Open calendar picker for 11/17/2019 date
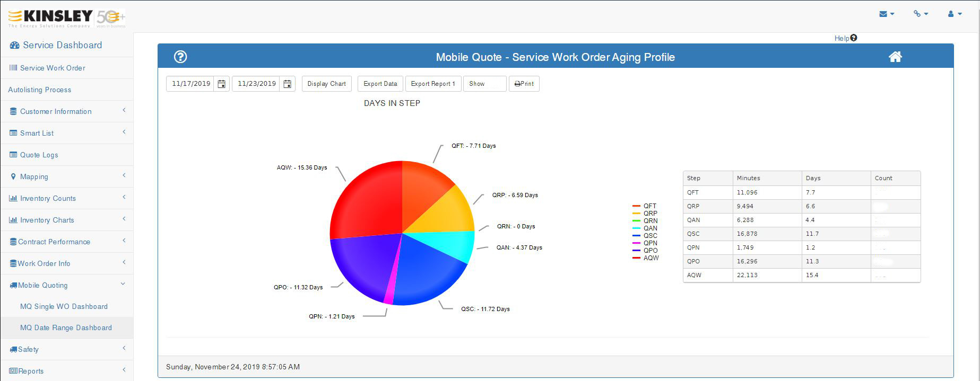 [x=222, y=84]
